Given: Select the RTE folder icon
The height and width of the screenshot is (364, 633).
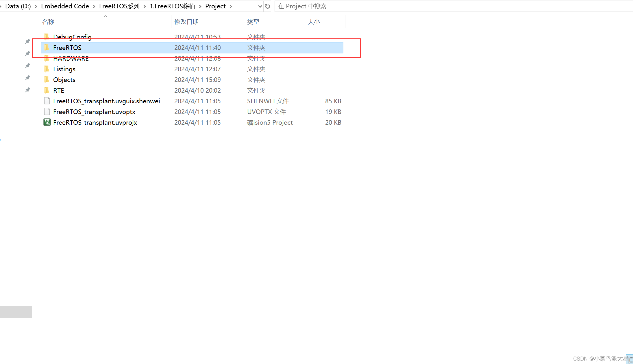Looking at the screenshot, I should [47, 90].
